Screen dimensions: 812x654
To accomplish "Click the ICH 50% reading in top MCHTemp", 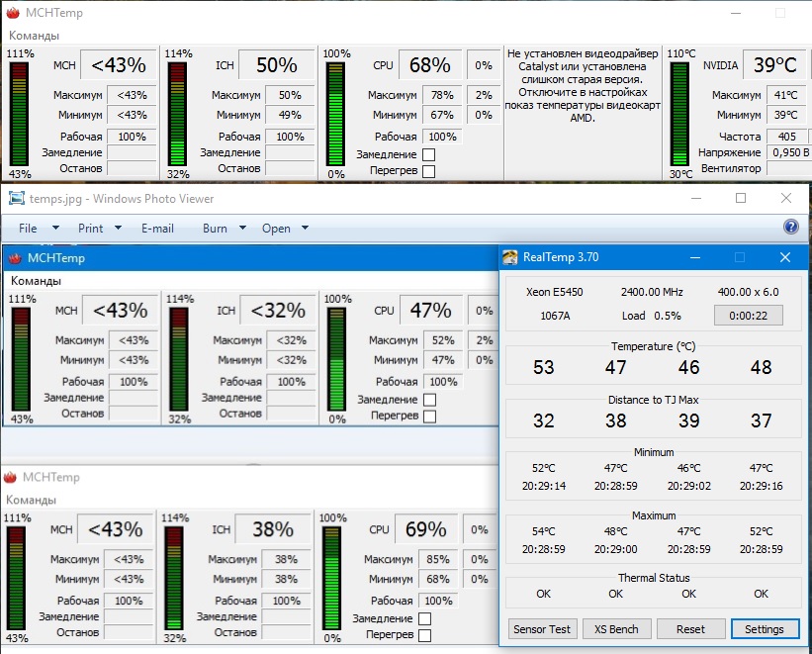I will pyautogui.click(x=277, y=64).
